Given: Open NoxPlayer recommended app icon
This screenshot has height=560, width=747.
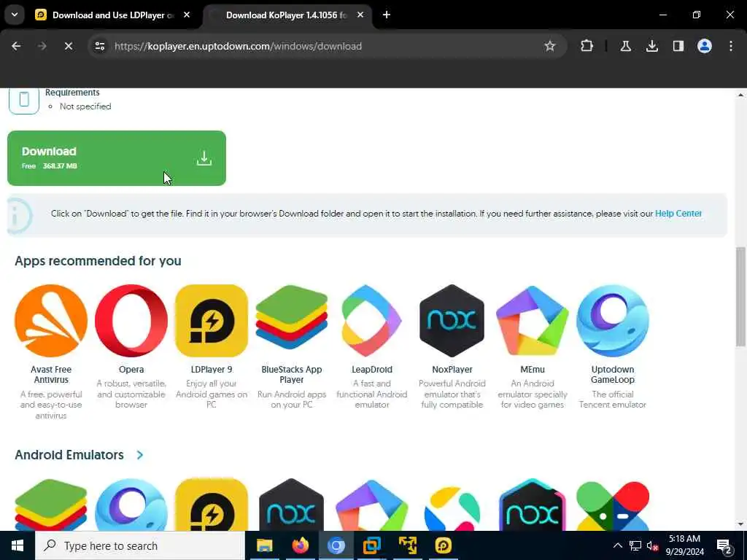Looking at the screenshot, I should [x=452, y=321].
